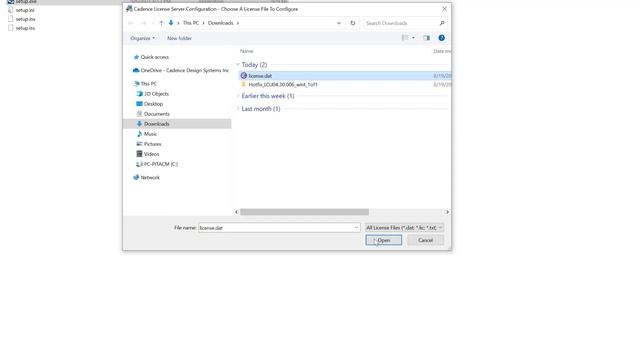Select Quick access in the navigation pane
640x360 pixels.
(154, 57)
